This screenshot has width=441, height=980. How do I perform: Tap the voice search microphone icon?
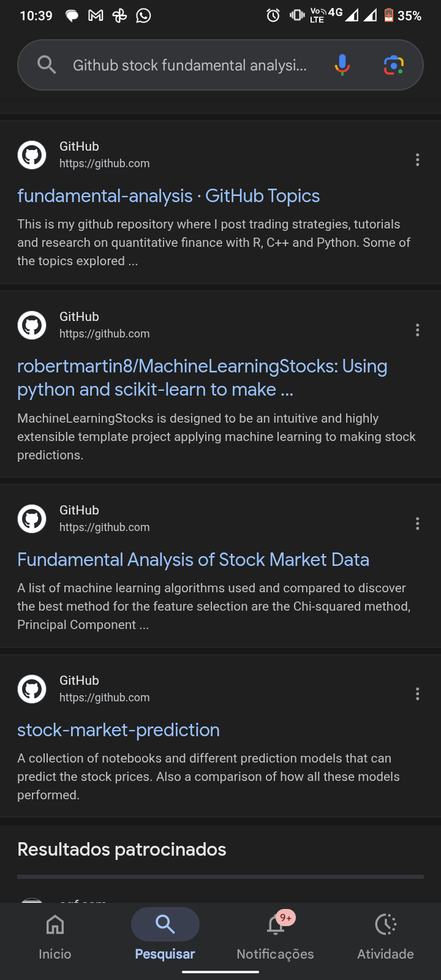[x=342, y=65]
